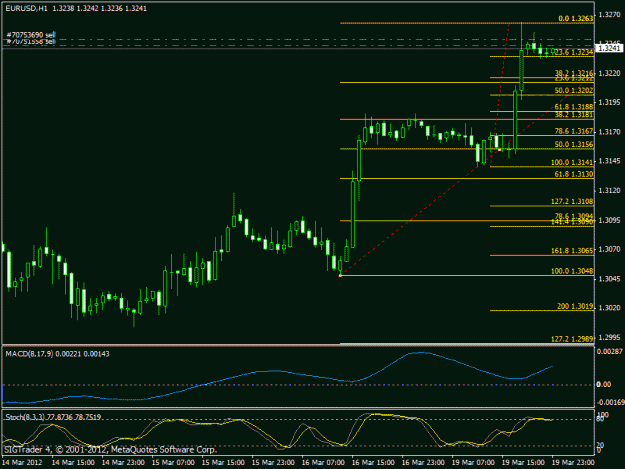625x469 pixels.
Task: Click the 100.0 1.3048 Fibonacci label
Action: (572, 271)
